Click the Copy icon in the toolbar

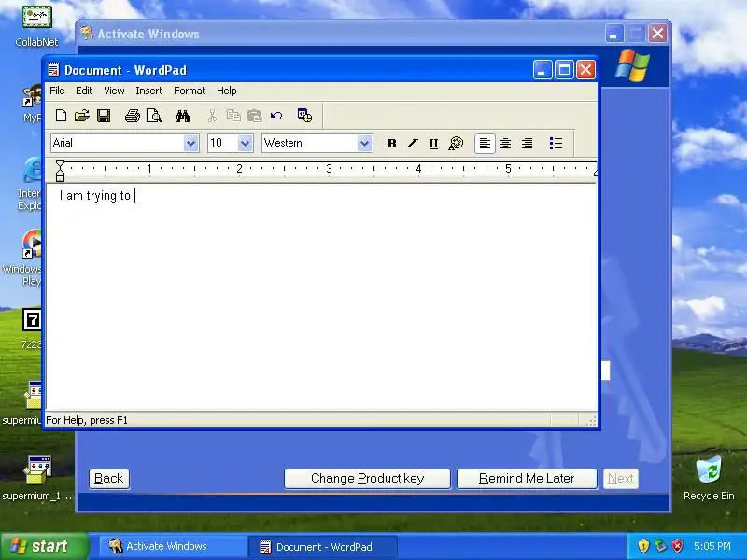click(x=233, y=116)
